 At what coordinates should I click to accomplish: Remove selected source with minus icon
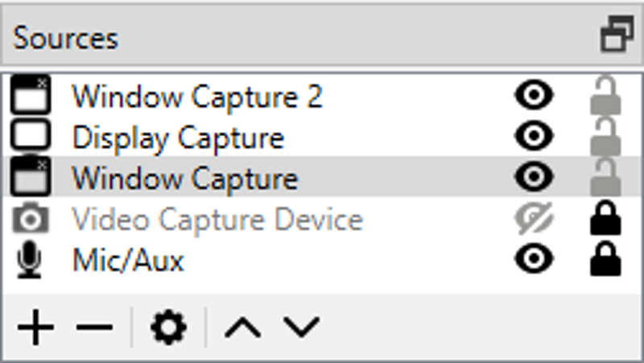94,328
